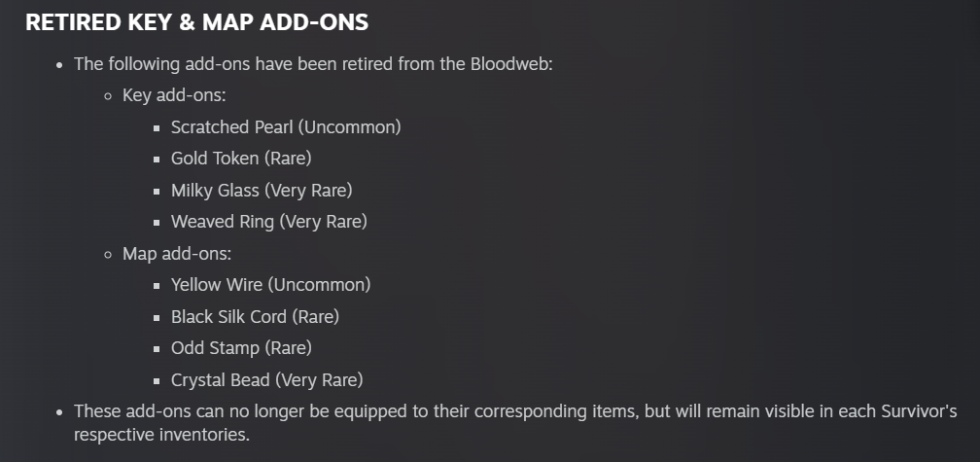Click the Black Silk Cord (Rare) entry
Viewport: 980px width, 462px height.
(255, 316)
